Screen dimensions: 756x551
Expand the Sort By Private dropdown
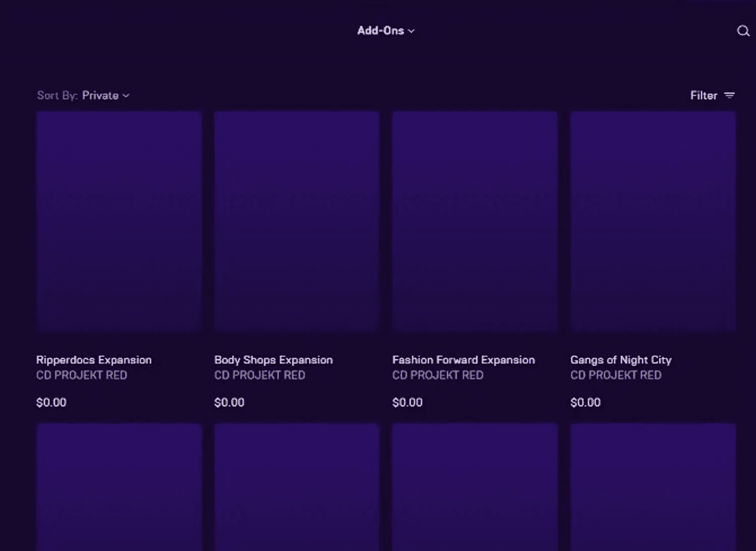(x=105, y=95)
